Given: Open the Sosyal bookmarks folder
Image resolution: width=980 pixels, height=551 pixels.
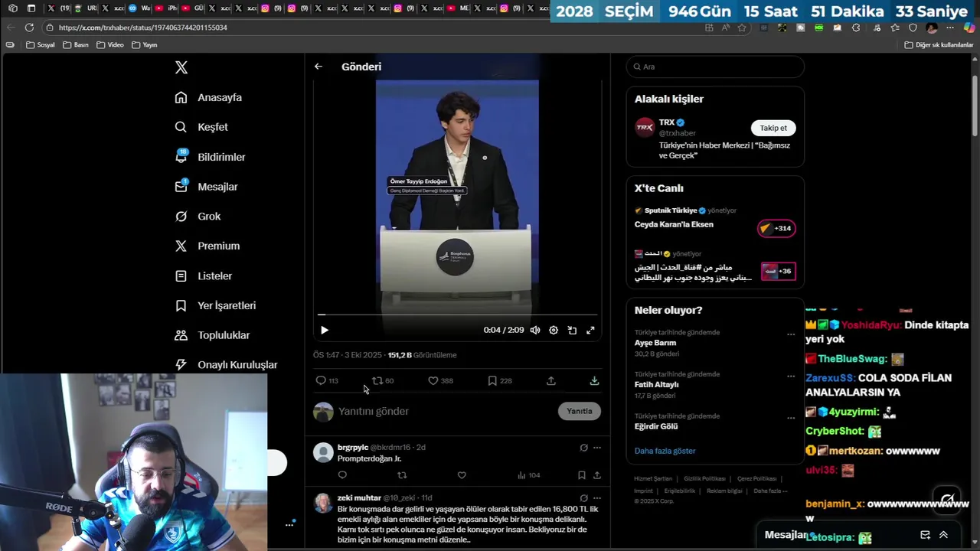Looking at the screenshot, I should pyautogui.click(x=41, y=45).
